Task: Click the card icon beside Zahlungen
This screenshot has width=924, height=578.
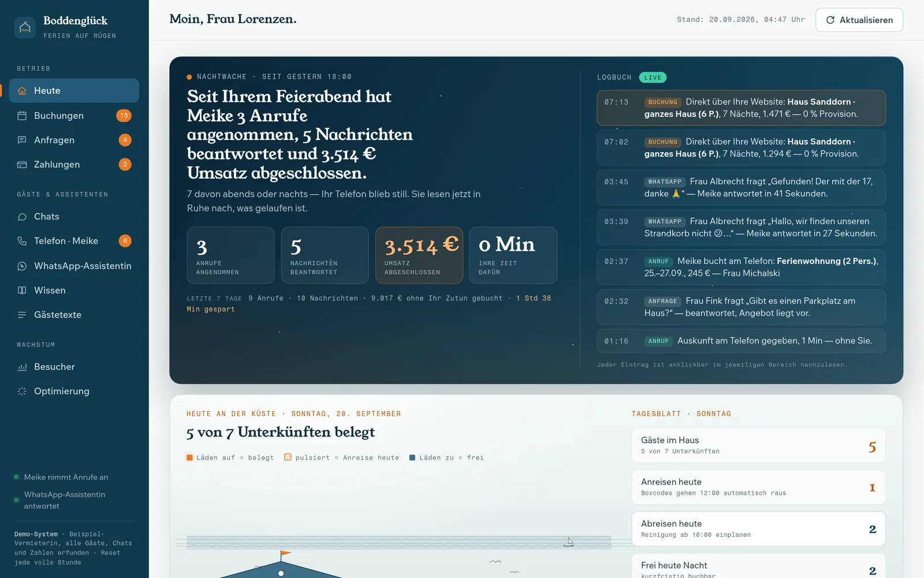Action: (22, 165)
